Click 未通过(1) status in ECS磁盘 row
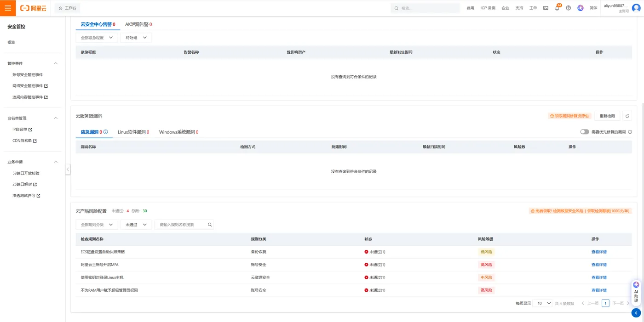The width and height of the screenshot is (644, 322). point(375,252)
